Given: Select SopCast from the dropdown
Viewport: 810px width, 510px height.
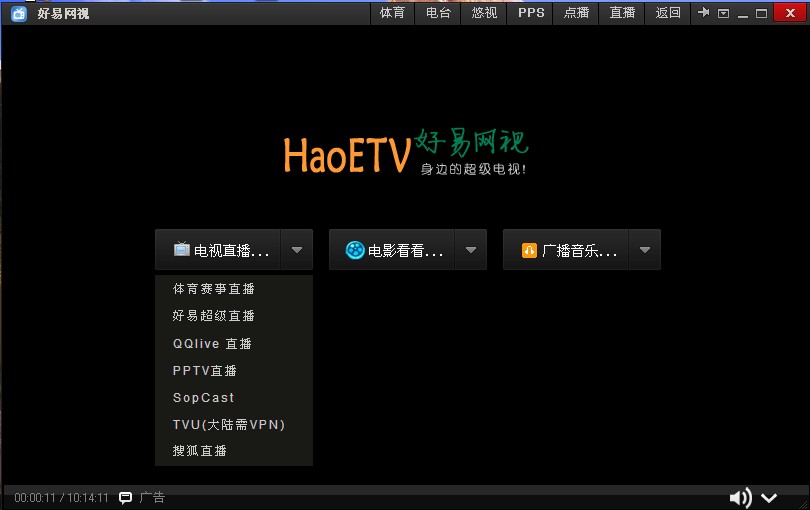Looking at the screenshot, I should (203, 397).
